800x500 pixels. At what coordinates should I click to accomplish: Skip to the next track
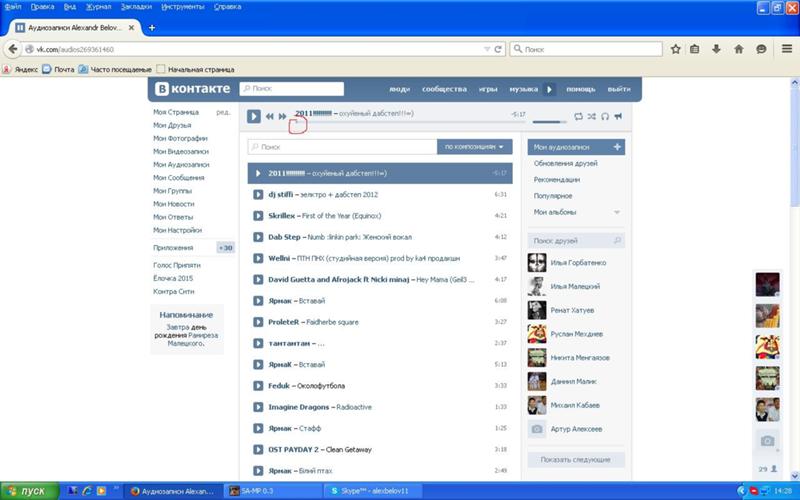point(282,117)
